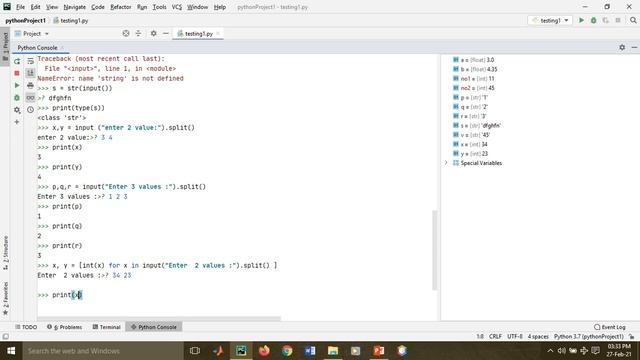Screen dimensions: 640x360
Task: Open the View menu
Action: coord(52,7)
